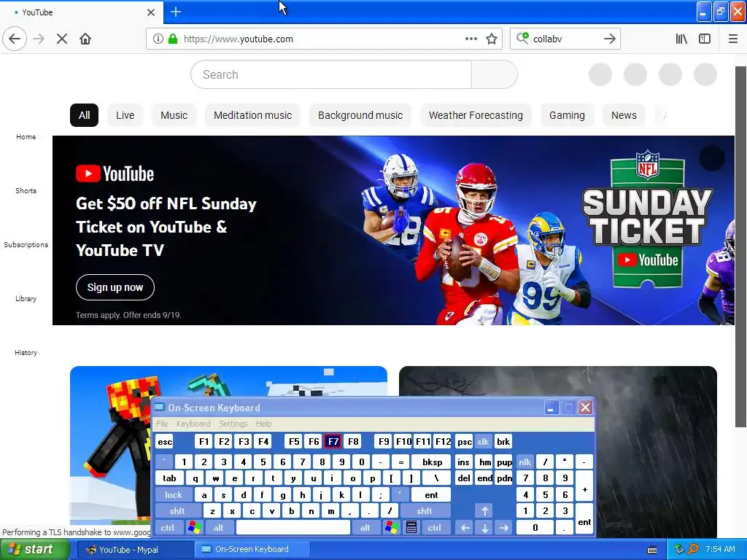Select the Gaming category chip
The width and height of the screenshot is (747, 560).
[567, 115]
